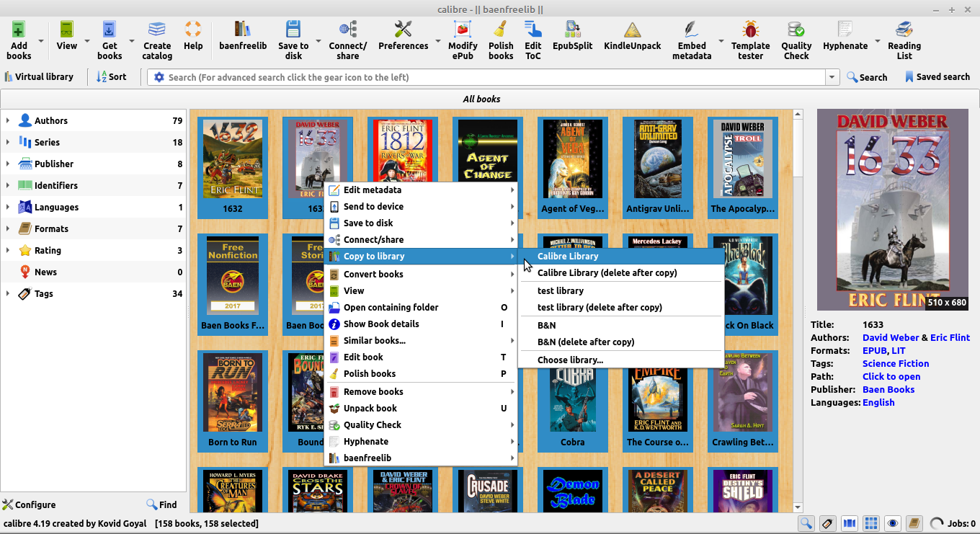980x534 pixels.
Task: Pick Choose library... in the submenu
Action: point(622,360)
